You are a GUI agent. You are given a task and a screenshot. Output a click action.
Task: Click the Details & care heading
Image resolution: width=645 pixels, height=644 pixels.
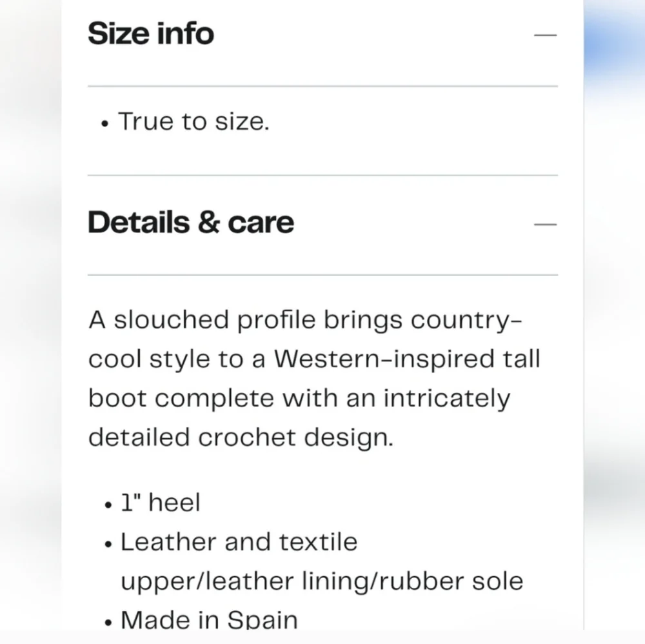191,223
